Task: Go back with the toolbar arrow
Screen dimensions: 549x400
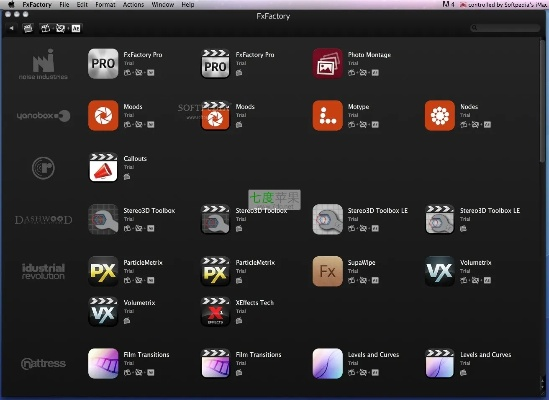Action: (12, 28)
